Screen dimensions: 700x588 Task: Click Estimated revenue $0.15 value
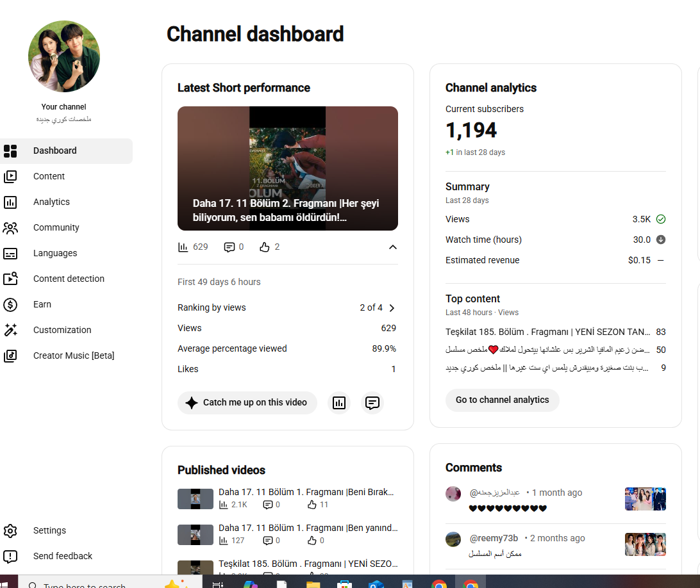coord(639,260)
